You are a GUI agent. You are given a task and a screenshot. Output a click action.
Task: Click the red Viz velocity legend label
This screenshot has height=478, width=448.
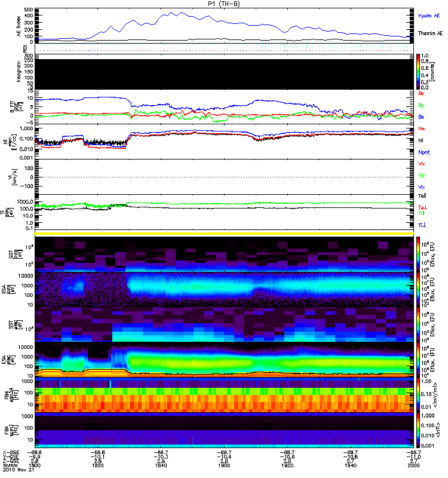pos(422,164)
